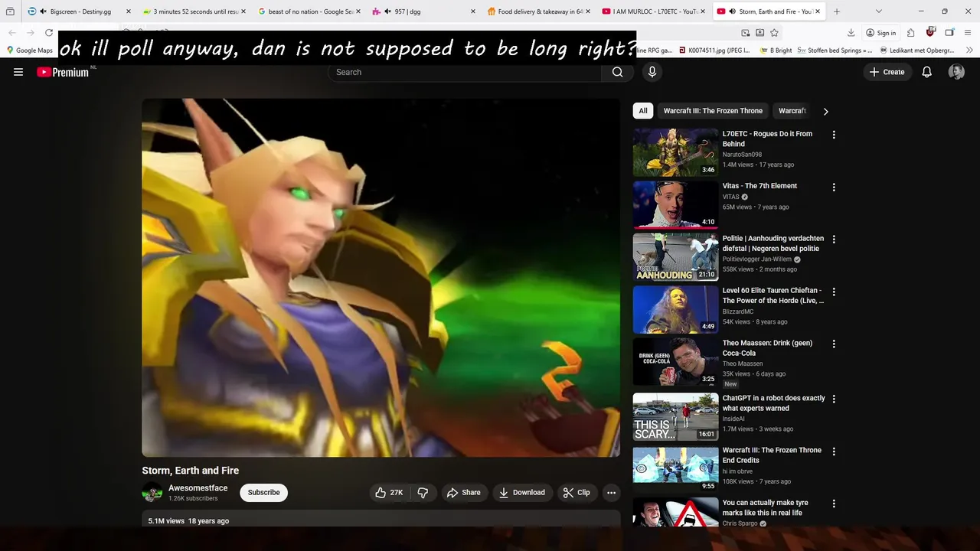Like the video with thumbs up

coord(390,493)
